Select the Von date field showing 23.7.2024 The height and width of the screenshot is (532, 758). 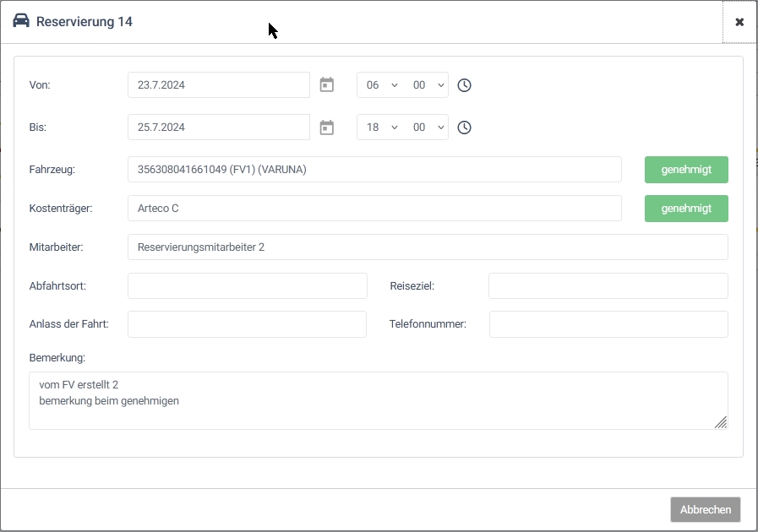tap(218, 84)
